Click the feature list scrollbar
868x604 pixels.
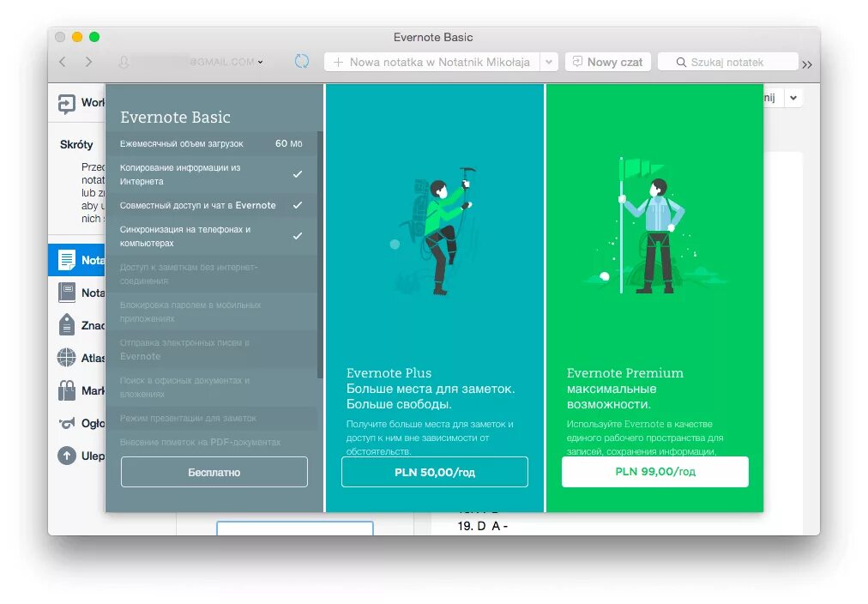point(320,255)
